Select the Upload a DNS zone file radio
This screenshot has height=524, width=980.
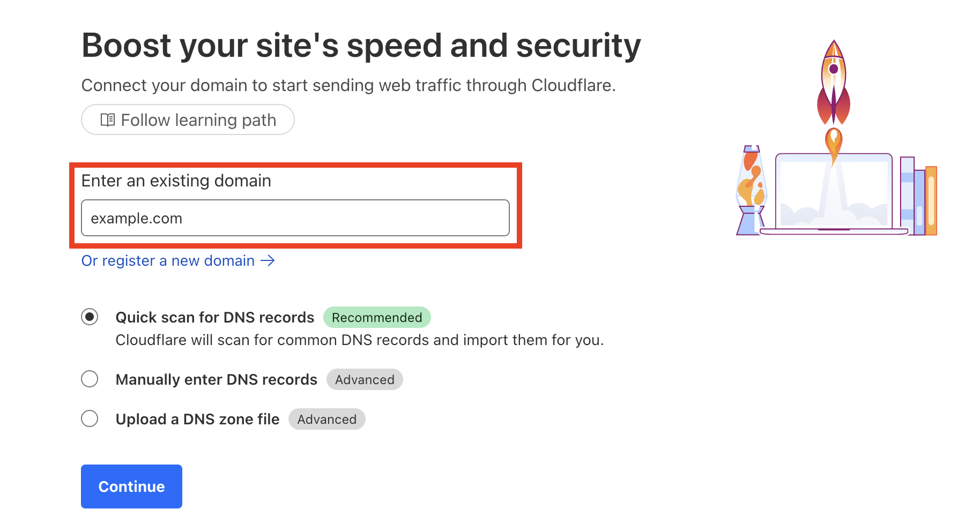[x=90, y=418]
